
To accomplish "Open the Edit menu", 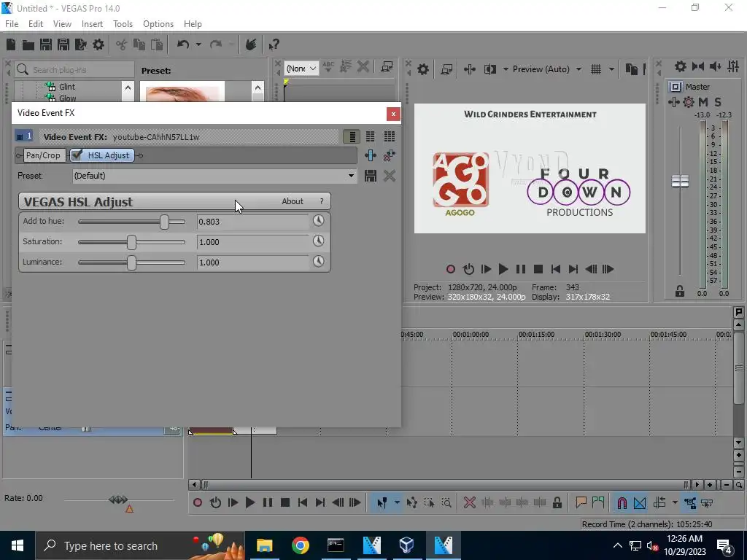I will point(36,24).
